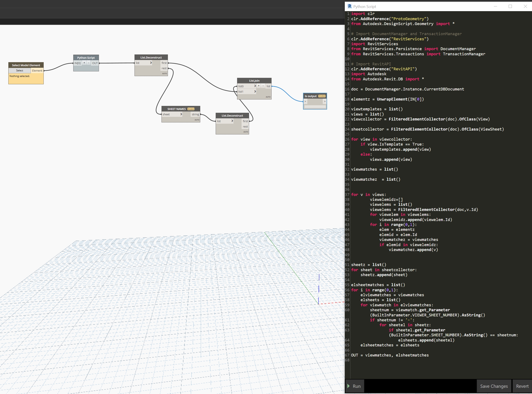Click the Python Script node icon
This screenshot has width=532, height=394.
pos(86,57)
